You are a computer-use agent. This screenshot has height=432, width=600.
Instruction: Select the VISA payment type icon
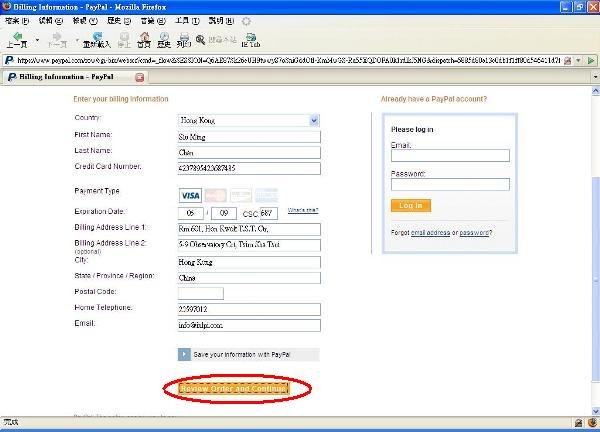190,196
